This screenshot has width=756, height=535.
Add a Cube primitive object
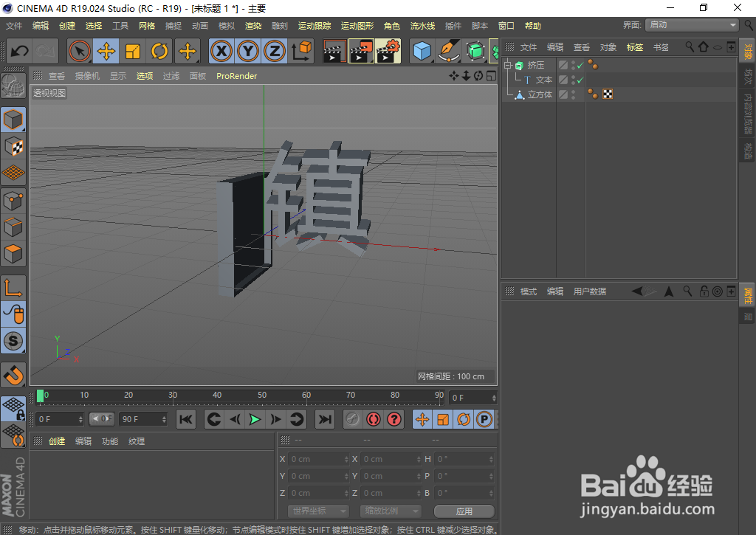(422, 51)
